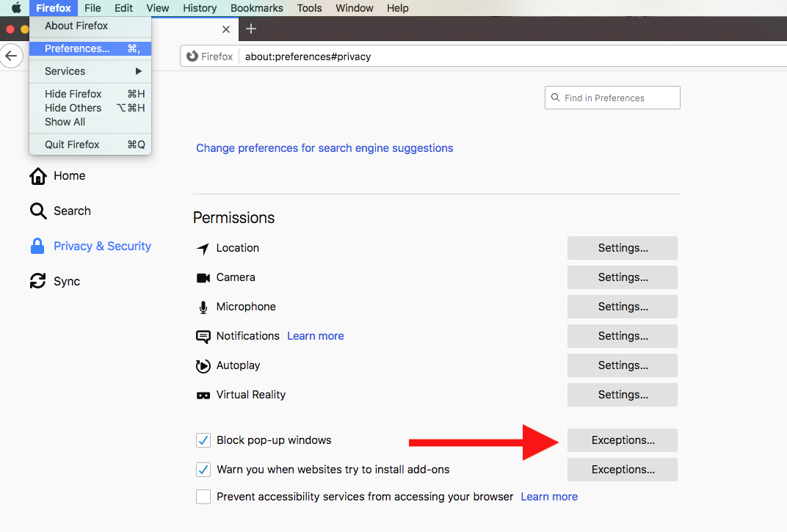
Task: Open a new tab with plus icon
Action: [x=251, y=29]
